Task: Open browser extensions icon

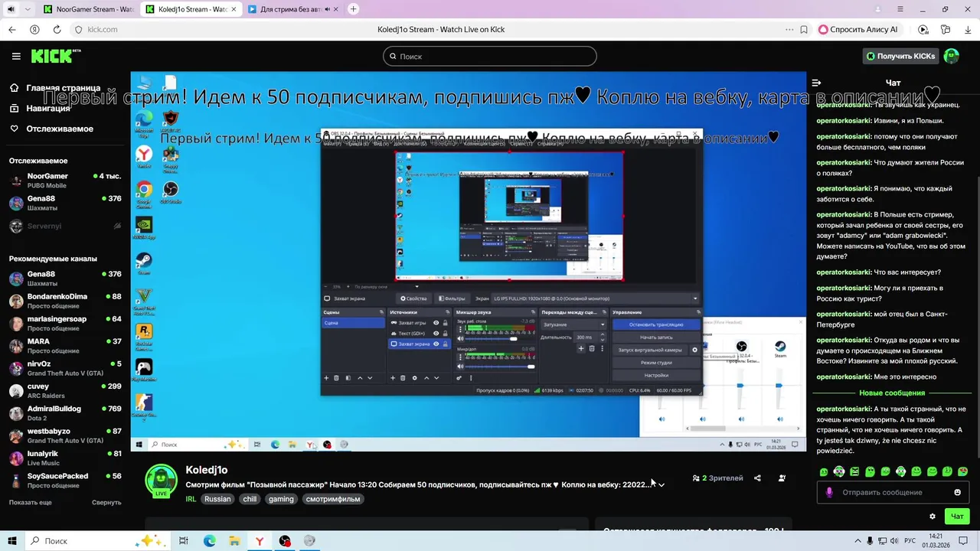Action: coord(946,29)
